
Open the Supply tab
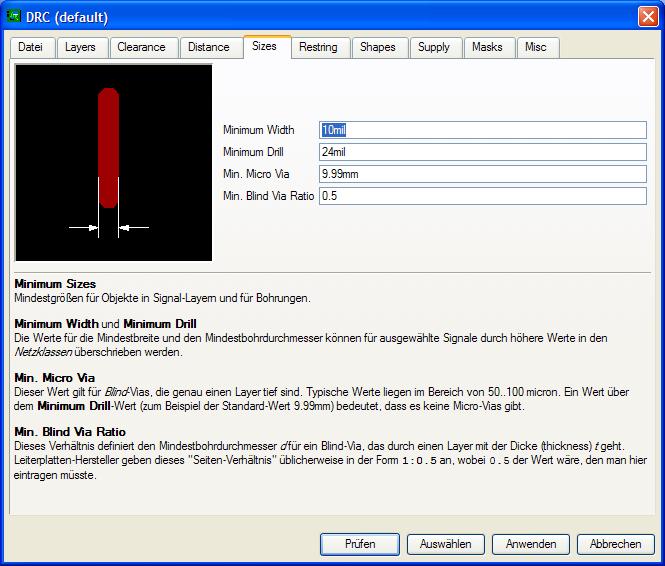(434, 47)
